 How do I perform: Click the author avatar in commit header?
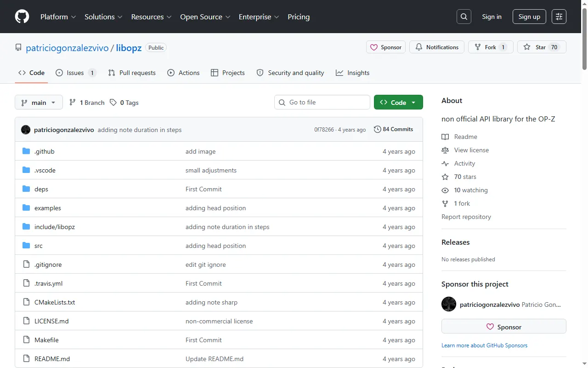(x=26, y=130)
